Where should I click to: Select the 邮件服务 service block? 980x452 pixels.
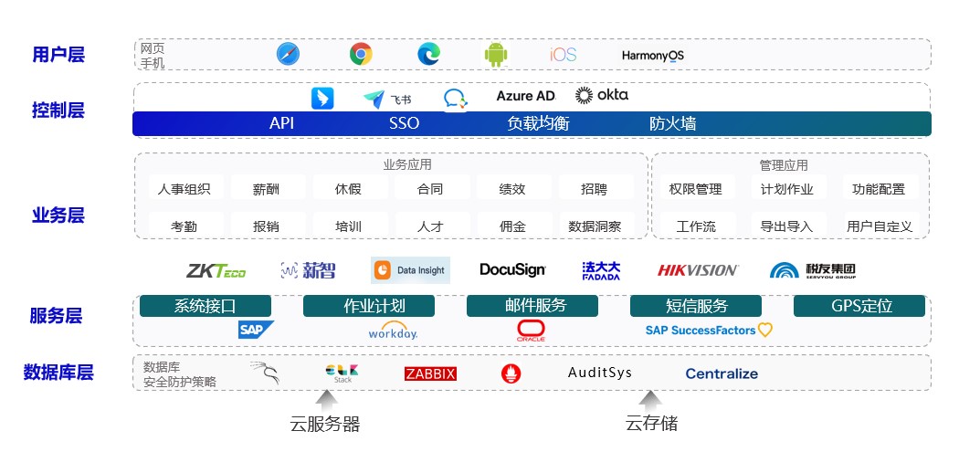535,306
